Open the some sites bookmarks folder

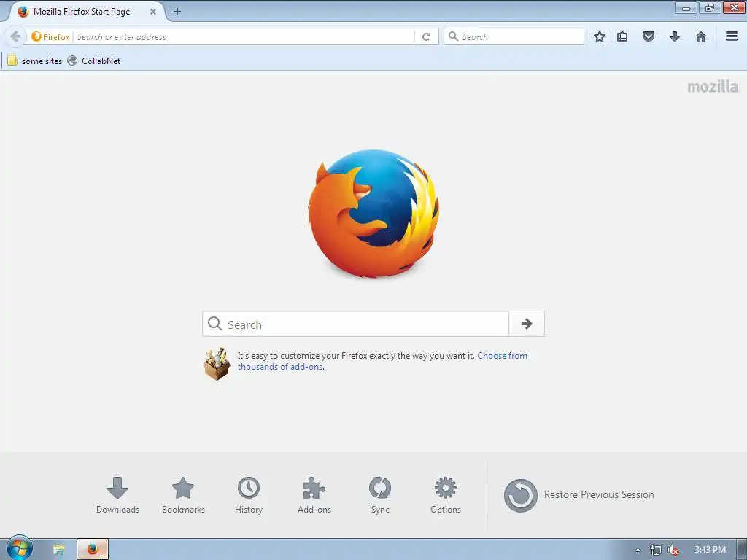coord(35,61)
